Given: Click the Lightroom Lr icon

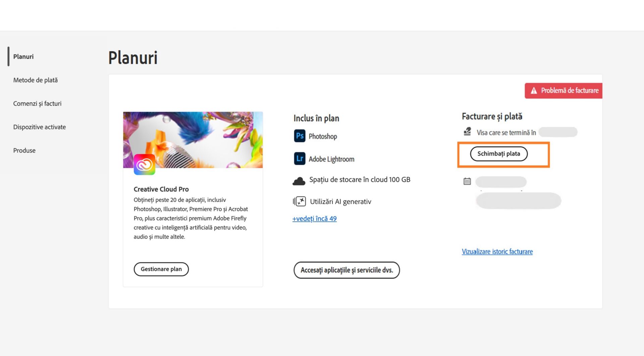Looking at the screenshot, I should click(x=300, y=159).
